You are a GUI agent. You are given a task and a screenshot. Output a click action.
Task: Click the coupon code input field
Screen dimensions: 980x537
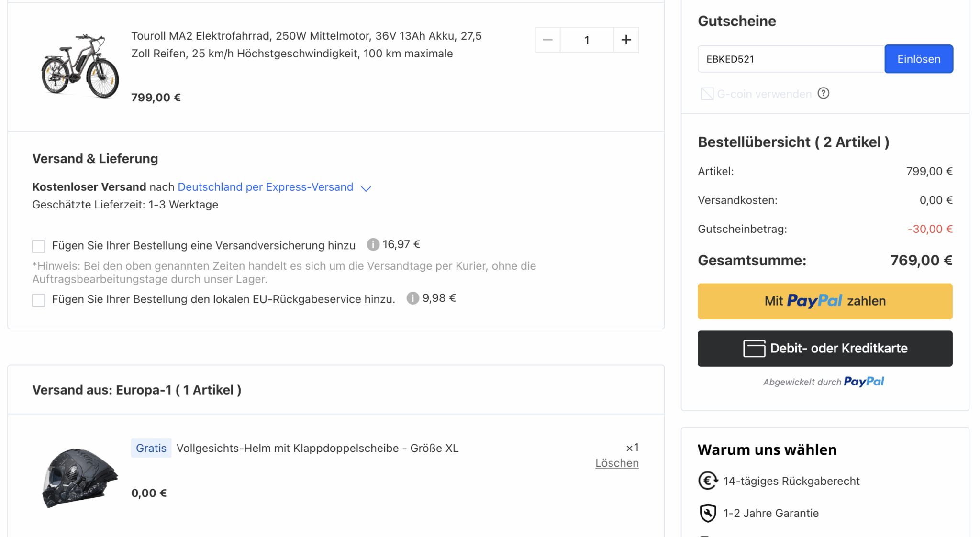click(791, 59)
